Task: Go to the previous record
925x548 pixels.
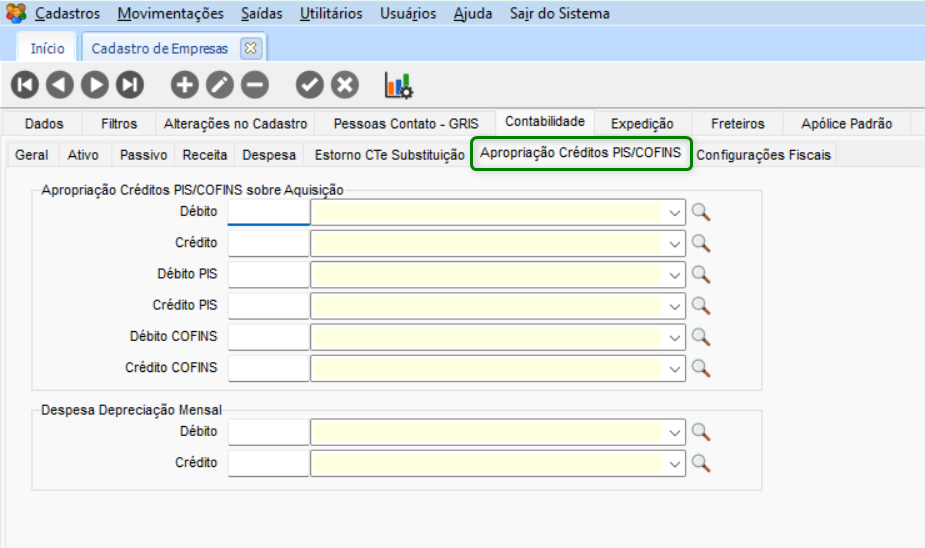Action: pos(60,85)
